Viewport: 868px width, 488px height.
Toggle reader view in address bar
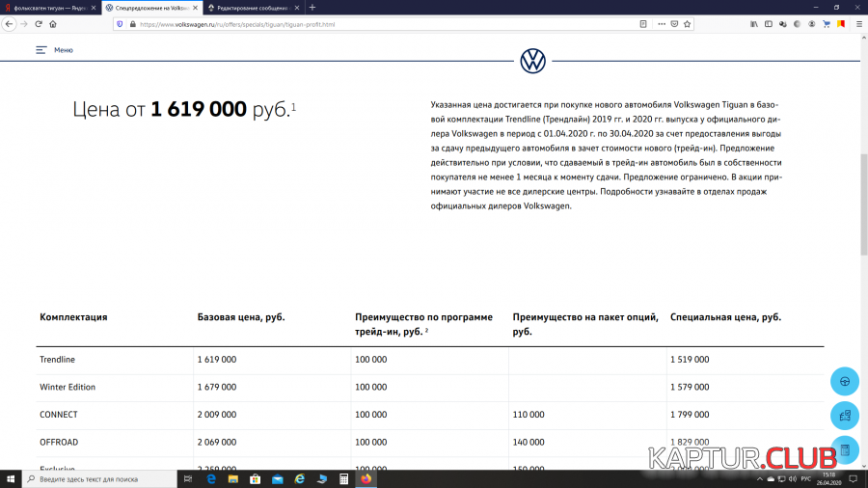point(643,24)
